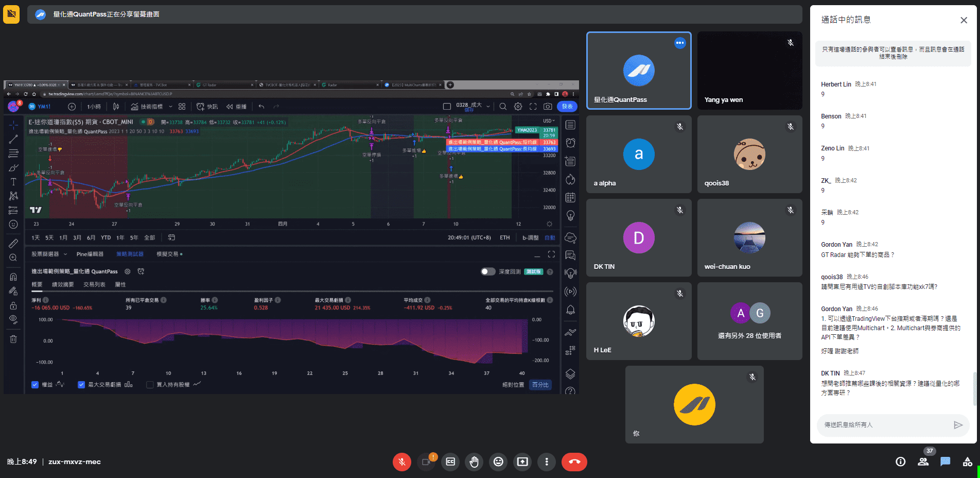Select the text annotation tool
Image resolution: width=980 pixels, height=478 pixels.
(x=13, y=182)
